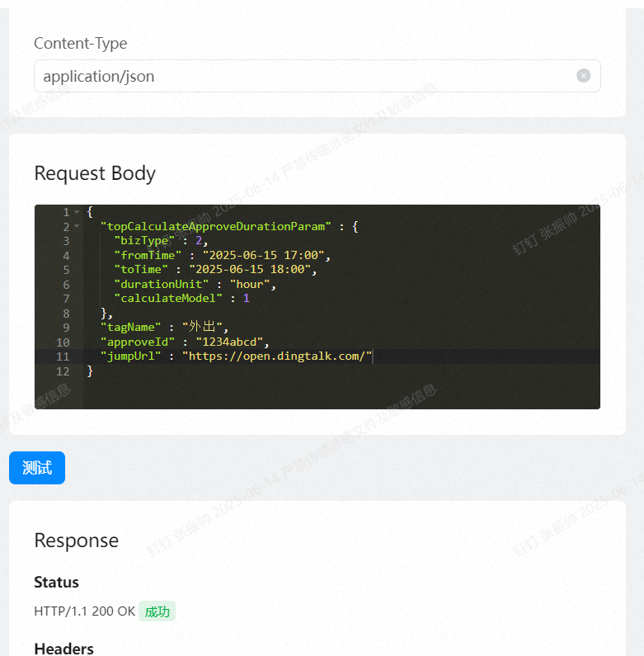Focus the Content-Type application/json input

point(305,76)
